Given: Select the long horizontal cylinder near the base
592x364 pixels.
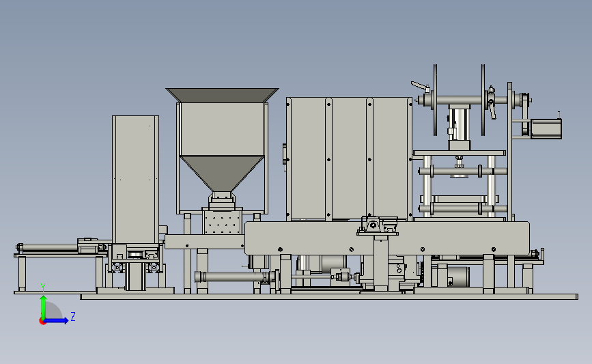Looking at the screenshot, I should 234,277.
